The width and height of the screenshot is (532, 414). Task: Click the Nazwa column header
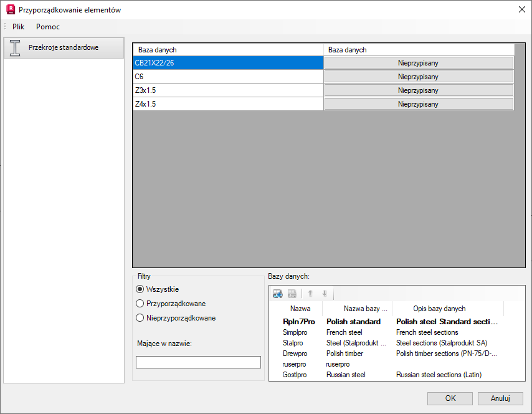point(300,309)
